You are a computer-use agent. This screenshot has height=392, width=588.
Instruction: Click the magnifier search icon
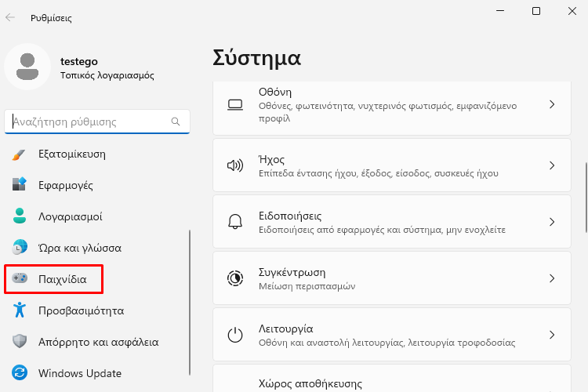coord(176,122)
